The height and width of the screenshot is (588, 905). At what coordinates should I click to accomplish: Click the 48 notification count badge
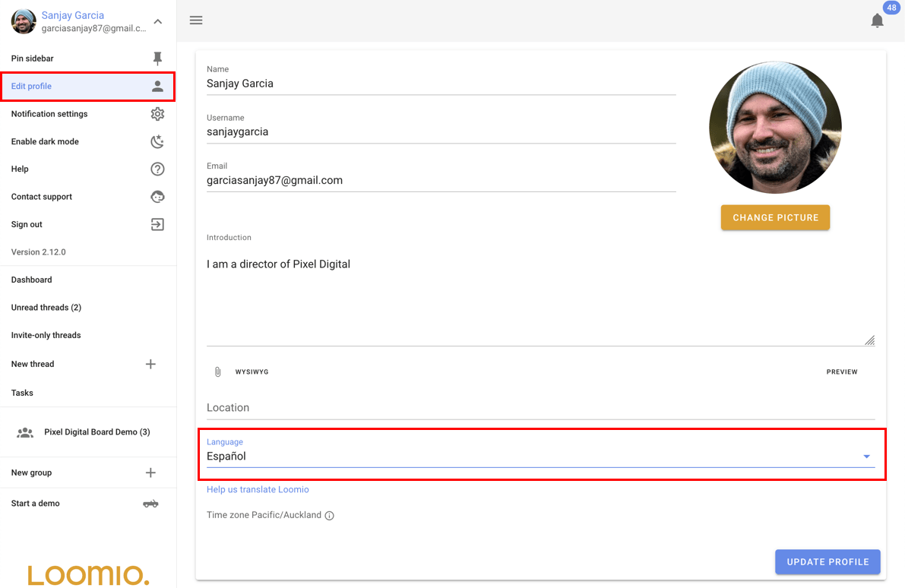coord(891,8)
